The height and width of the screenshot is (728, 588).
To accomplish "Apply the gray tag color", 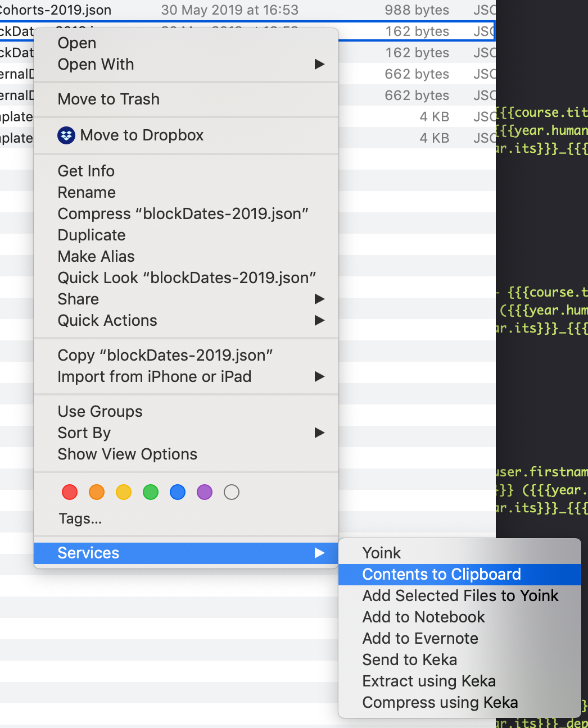I will pyautogui.click(x=232, y=492).
